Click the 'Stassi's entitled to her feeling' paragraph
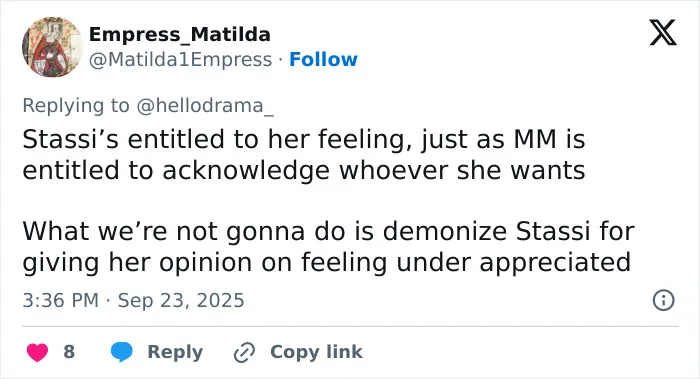The width and height of the screenshot is (700, 379). pos(304,154)
